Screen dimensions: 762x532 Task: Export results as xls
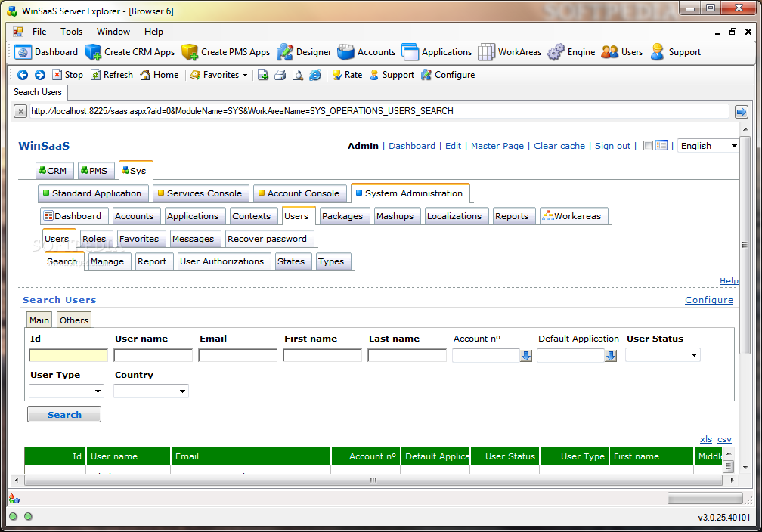coord(705,439)
